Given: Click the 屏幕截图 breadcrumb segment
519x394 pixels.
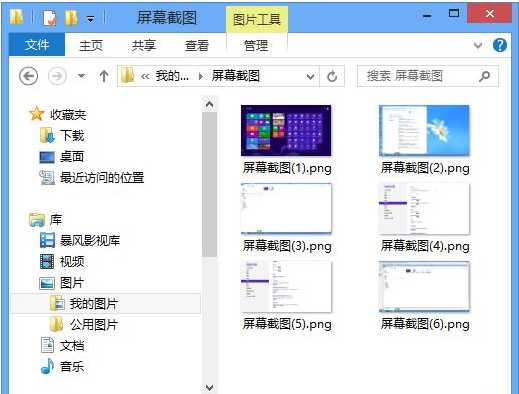Looking at the screenshot, I should tap(236, 76).
